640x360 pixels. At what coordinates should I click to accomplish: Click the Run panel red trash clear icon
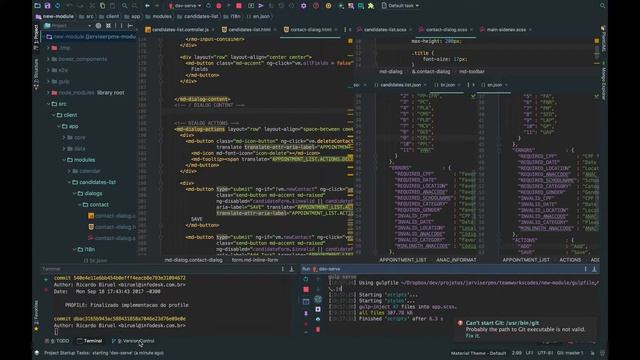[x=318, y=329]
